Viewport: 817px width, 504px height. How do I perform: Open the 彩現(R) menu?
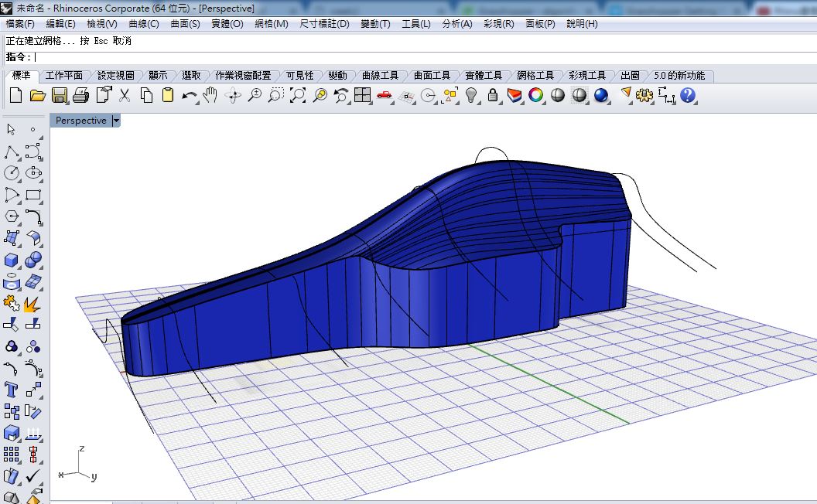tap(499, 24)
